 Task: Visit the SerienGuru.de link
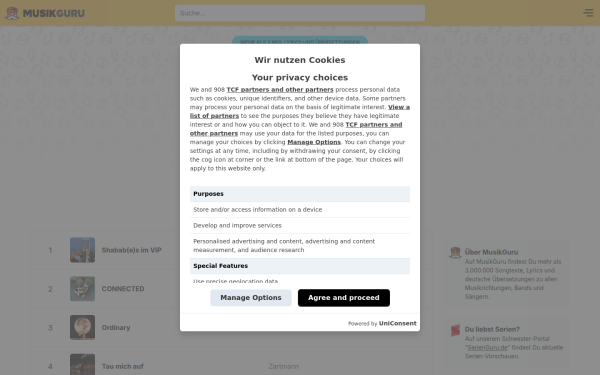point(487,347)
